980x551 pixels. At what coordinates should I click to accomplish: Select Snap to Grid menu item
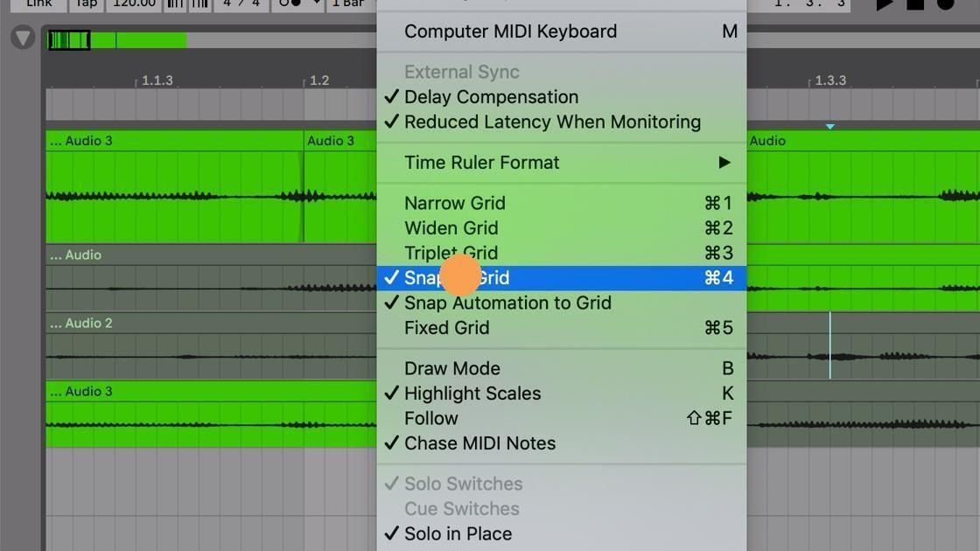tap(456, 277)
